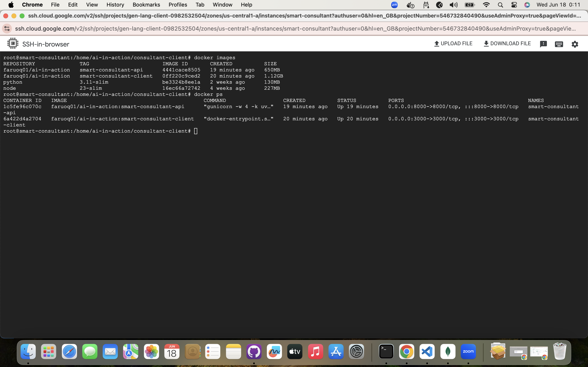Viewport: 588px width, 367px height.
Task: Open MongoDB Compass from the dock
Action: (x=448, y=351)
